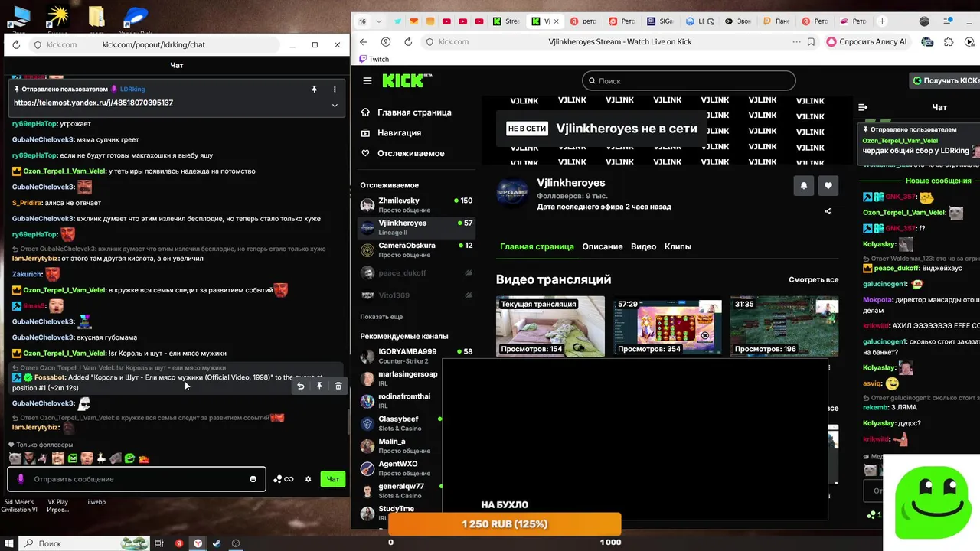
Task: Go to Главная страница in sidebar
Action: [407, 112]
